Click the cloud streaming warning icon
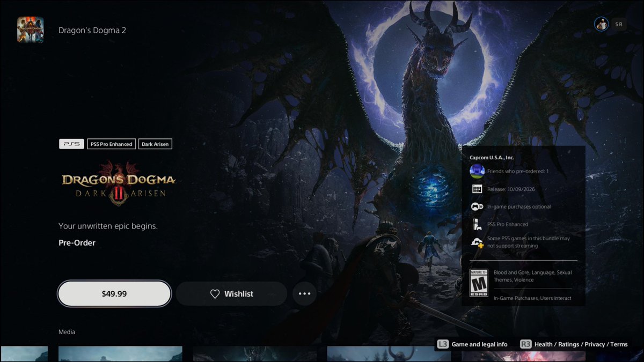 (x=477, y=242)
